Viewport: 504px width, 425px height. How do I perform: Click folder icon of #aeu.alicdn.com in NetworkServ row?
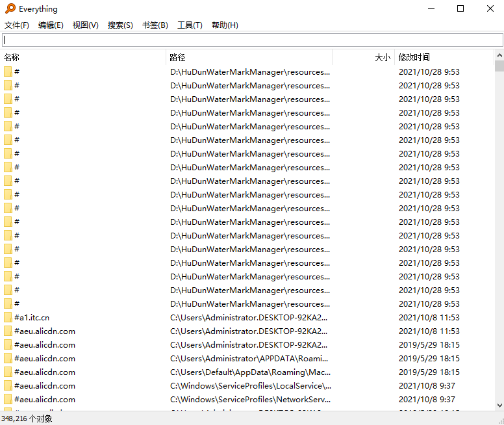click(x=8, y=399)
